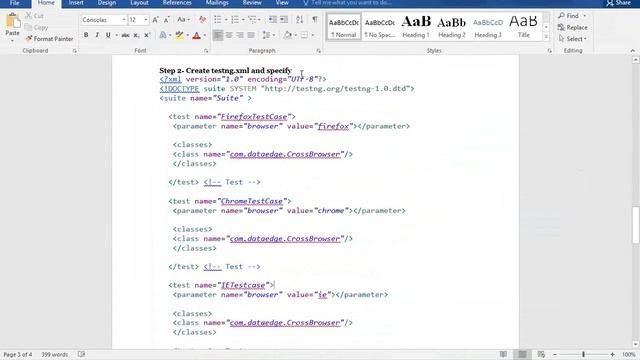Open text highlight color dropdown arrow
The image size is (640, 360).
tap(187, 35)
